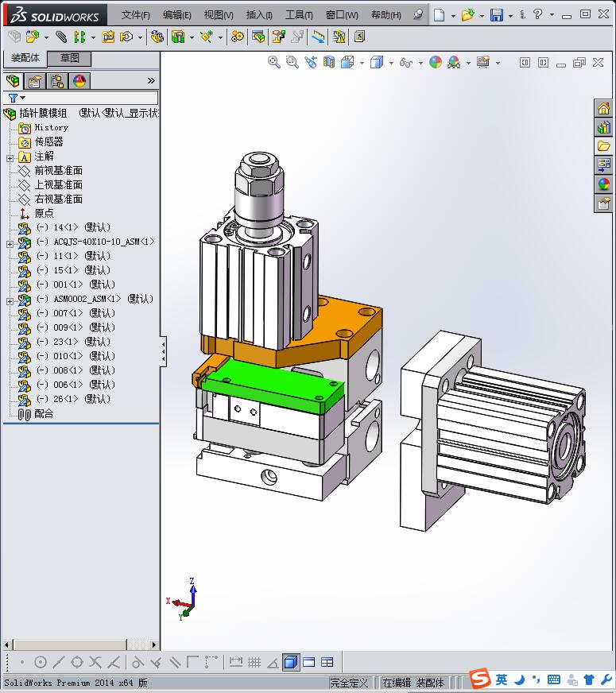Screen dimensions: 616x693
Task: Open the Save dropdown arrow
Action: point(510,16)
